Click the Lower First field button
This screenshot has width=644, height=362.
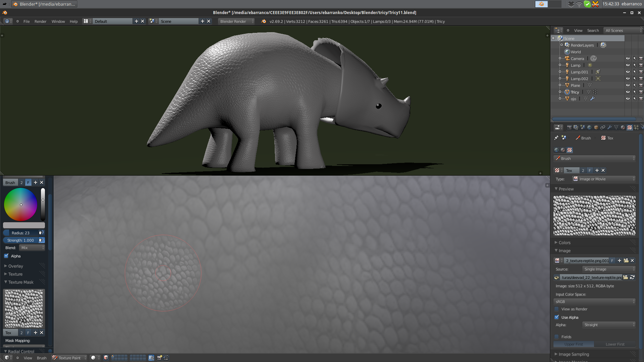point(615,344)
